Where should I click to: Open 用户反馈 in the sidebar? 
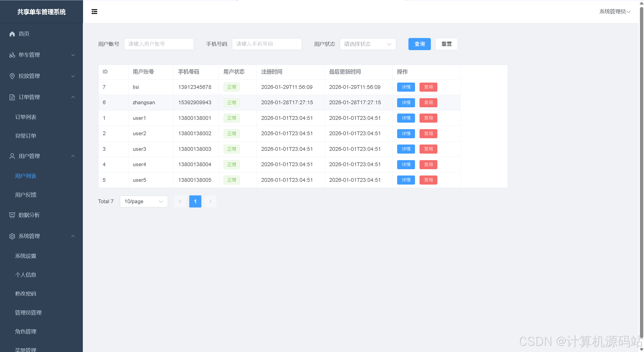pyautogui.click(x=26, y=195)
